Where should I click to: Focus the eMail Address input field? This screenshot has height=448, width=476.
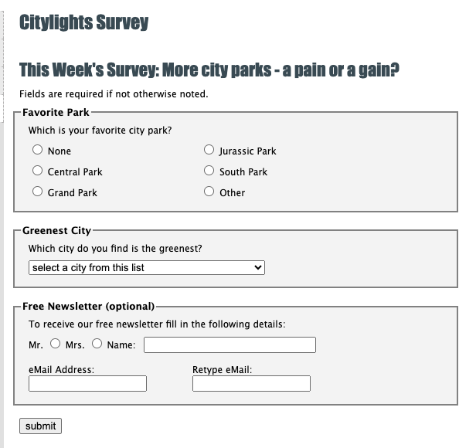point(87,383)
